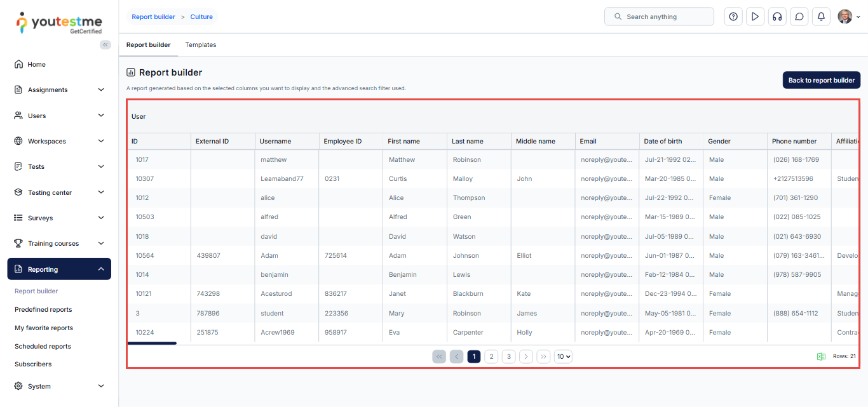Export table using the Excel icon
Image resolution: width=868 pixels, height=407 pixels.
(821, 357)
